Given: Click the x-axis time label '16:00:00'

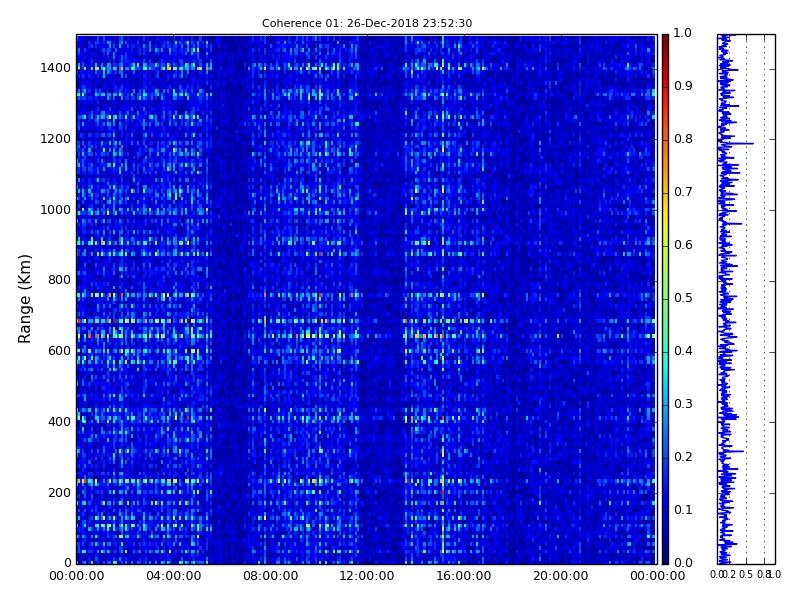Looking at the screenshot, I should point(464,576).
